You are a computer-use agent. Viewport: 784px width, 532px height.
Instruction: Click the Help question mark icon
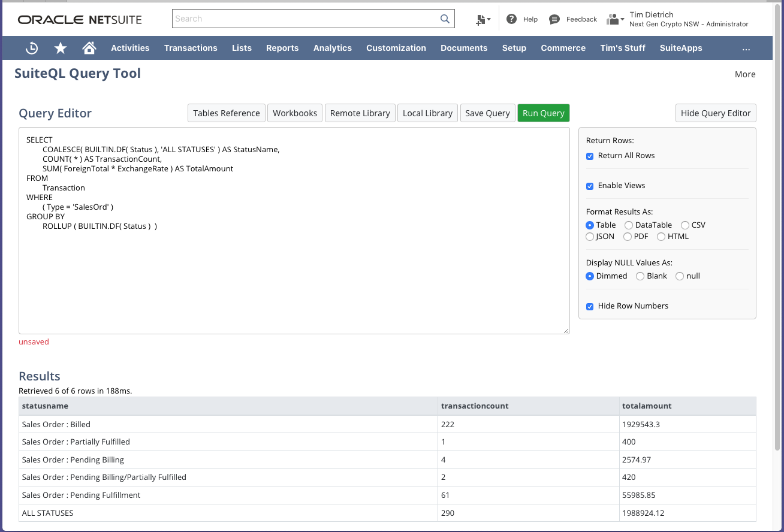(511, 19)
